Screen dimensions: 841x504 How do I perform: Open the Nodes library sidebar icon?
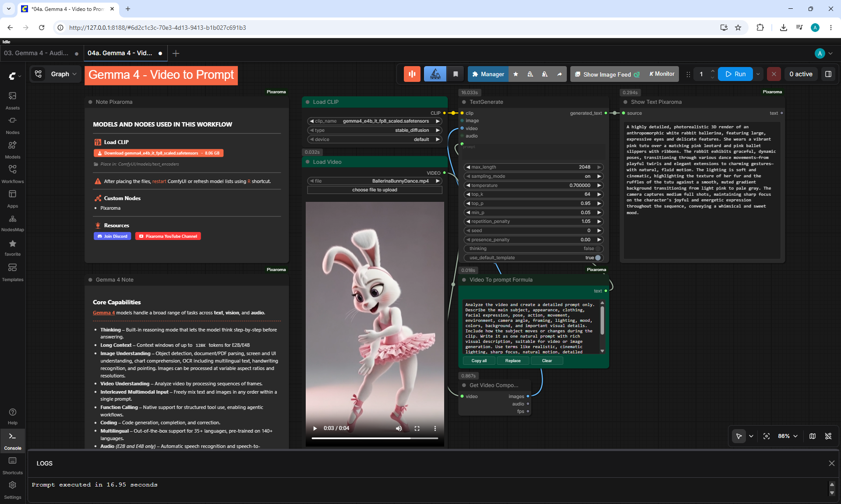click(x=13, y=125)
